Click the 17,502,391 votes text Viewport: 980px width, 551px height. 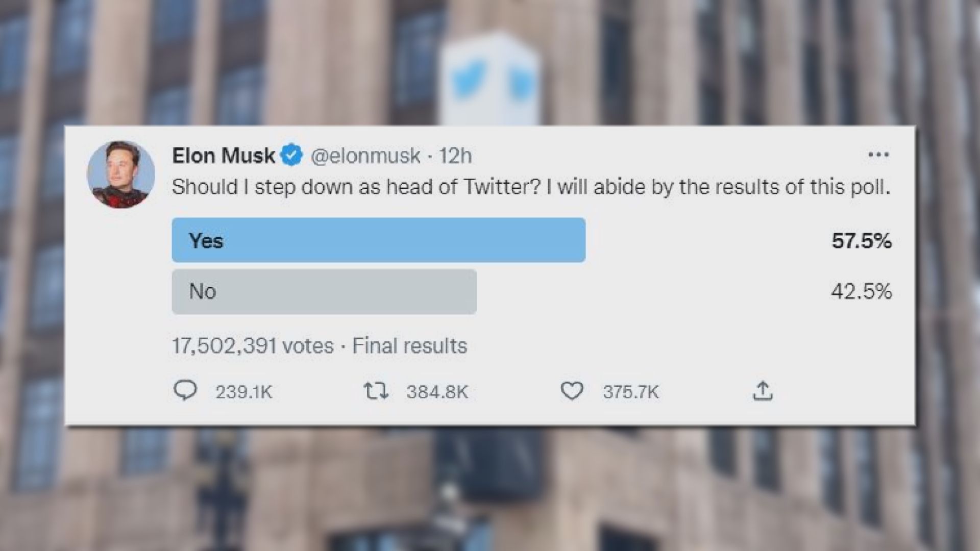click(253, 346)
